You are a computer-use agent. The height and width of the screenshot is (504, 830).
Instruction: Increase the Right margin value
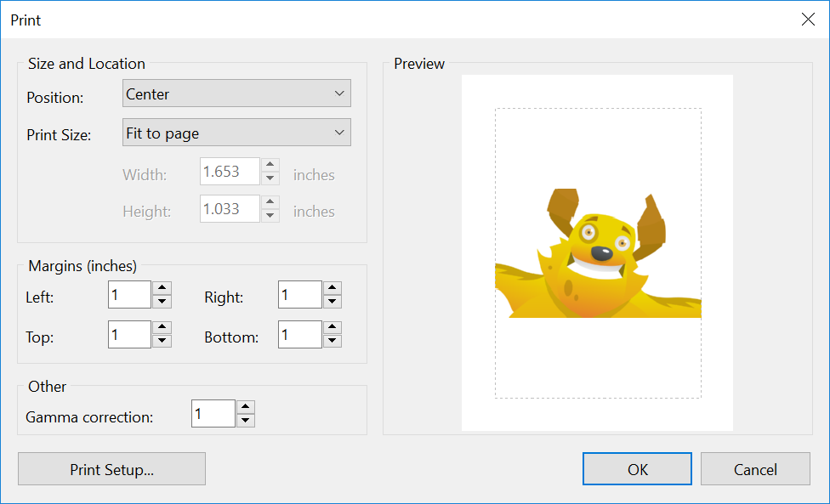coord(333,288)
